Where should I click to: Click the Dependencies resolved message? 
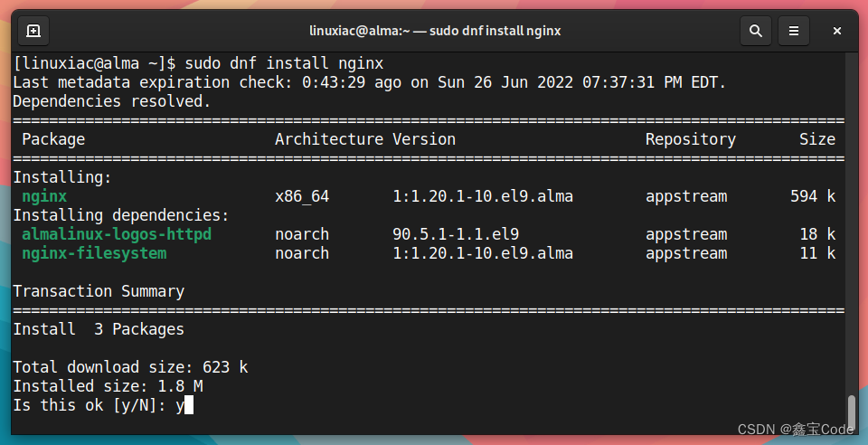[112, 101]
